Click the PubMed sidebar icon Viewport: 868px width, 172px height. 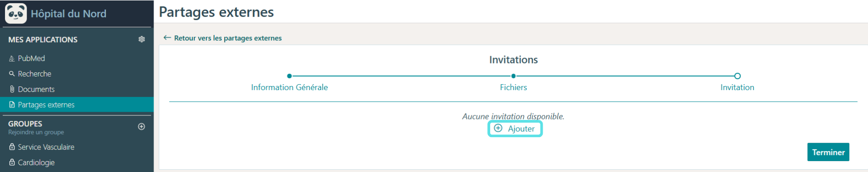coord(12,58)
